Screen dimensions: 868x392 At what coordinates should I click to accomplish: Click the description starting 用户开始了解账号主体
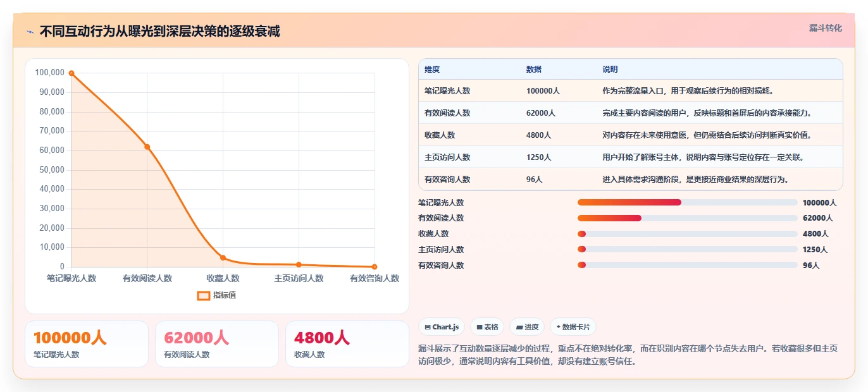(704, 157)
